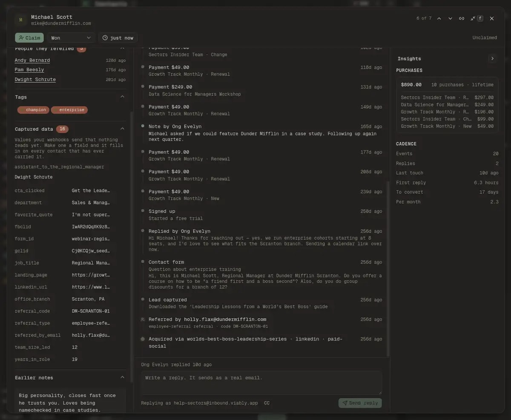The width and height of the screenshot is (511, 420).
Task: Send the reply email
Action: pos(360,403)
